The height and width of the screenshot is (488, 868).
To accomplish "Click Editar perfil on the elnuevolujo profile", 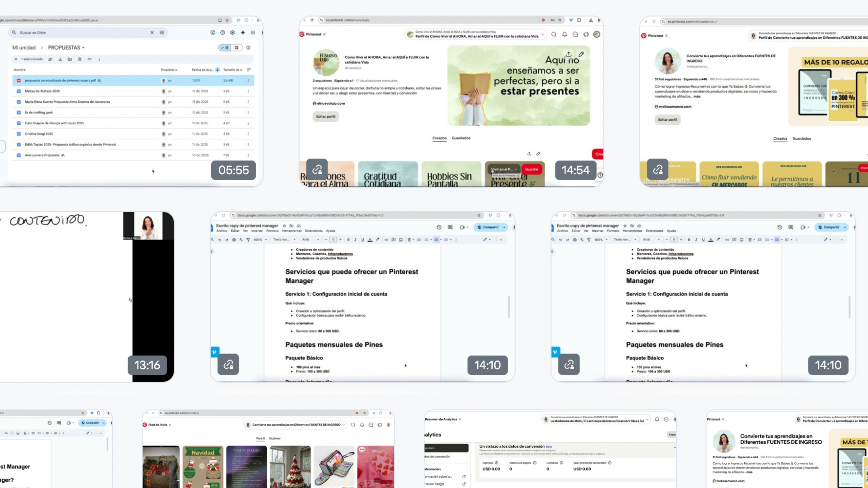I will tap(325, 117).
